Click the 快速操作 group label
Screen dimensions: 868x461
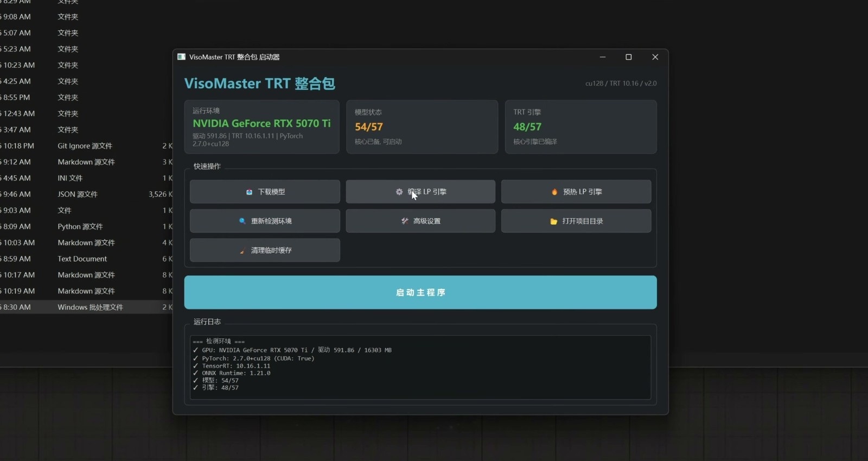tap(207, 167)
